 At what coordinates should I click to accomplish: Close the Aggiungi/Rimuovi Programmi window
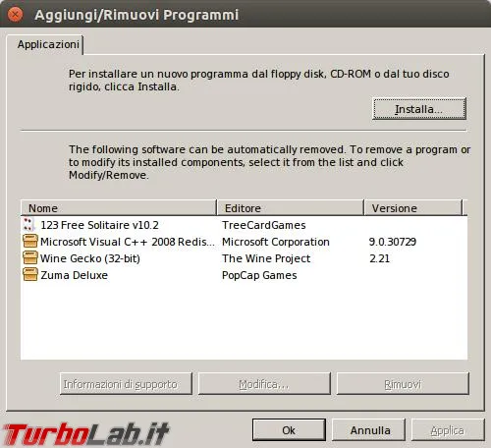[x=15, y=15]
